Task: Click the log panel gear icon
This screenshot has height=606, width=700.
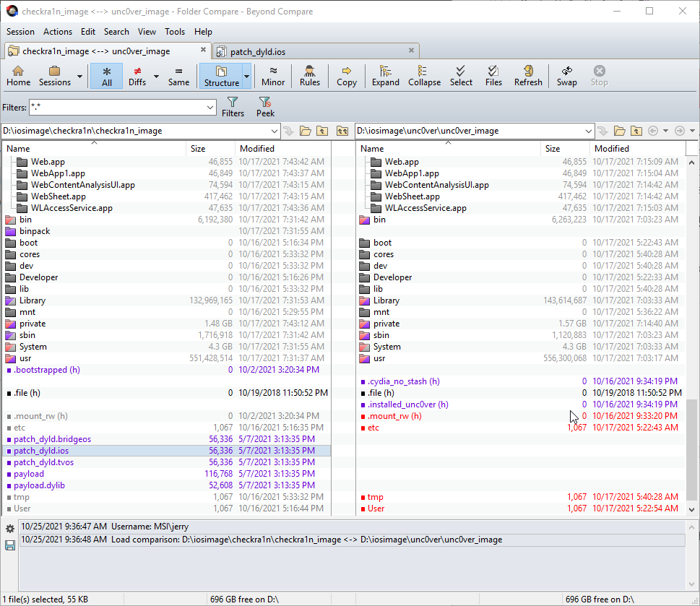Action: [x=10, y=529]
